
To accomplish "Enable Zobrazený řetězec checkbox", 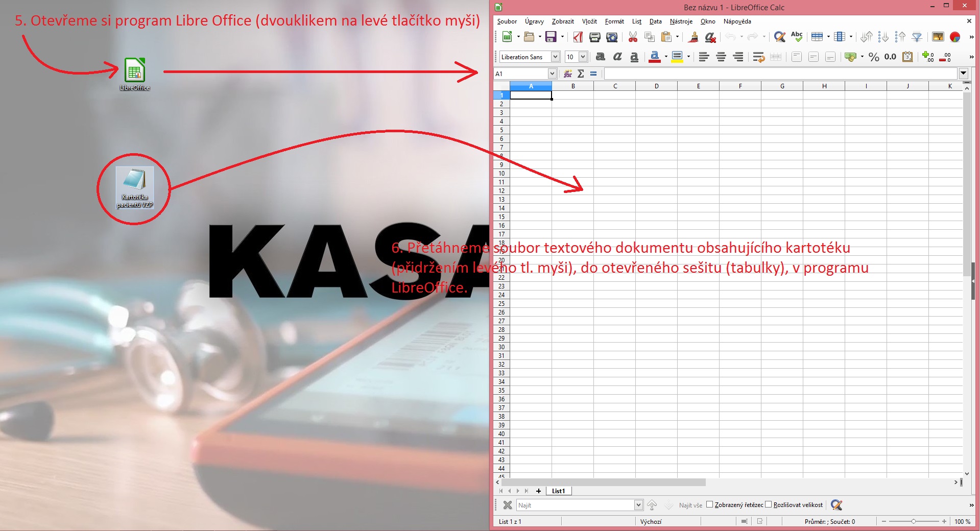I will (x=709, y=504).
